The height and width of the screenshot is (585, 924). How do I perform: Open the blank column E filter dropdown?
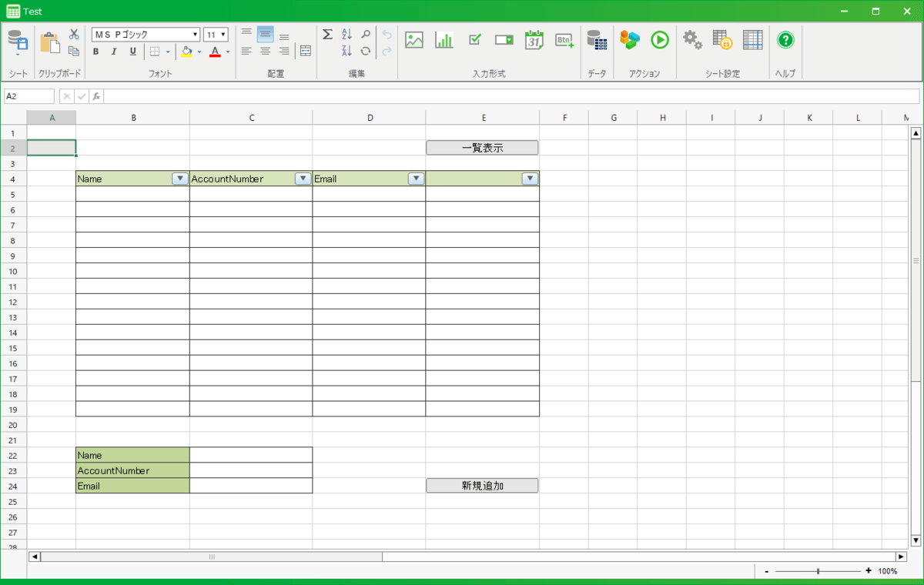(x=530, y=179)
